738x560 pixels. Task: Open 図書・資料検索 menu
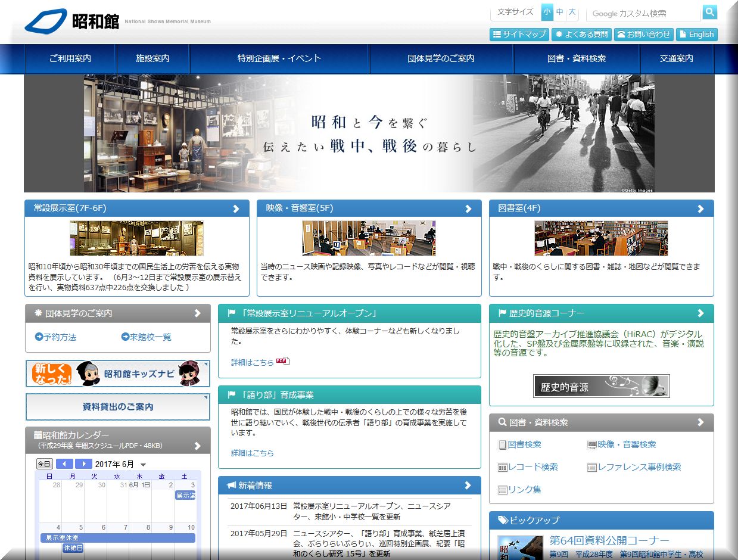[577, 58]
